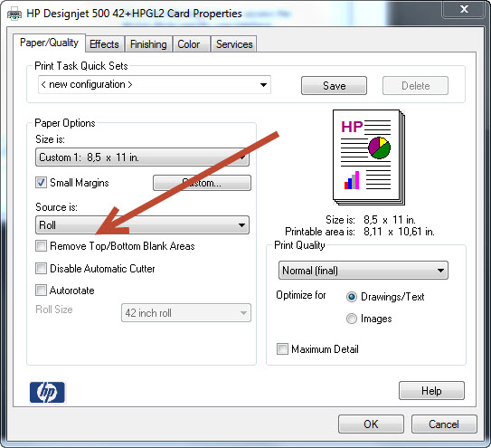The image size is (491, 448).
Task: Open the Print Task Quick Sets dropdown
Action: [155, 85]
